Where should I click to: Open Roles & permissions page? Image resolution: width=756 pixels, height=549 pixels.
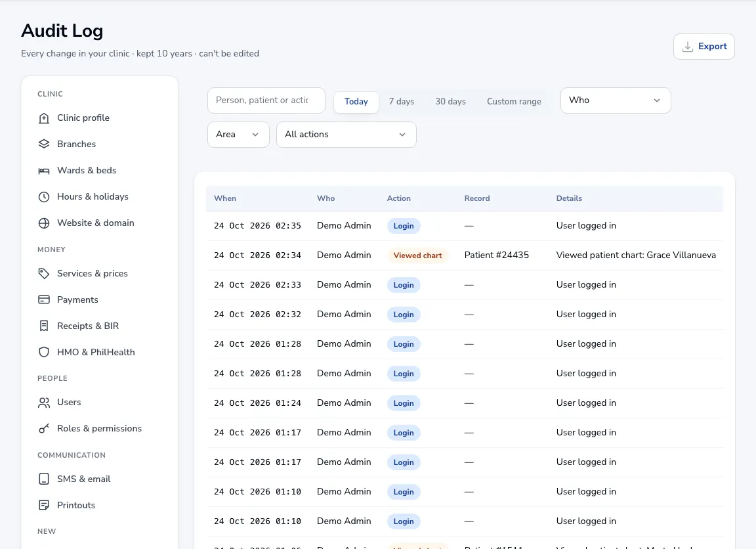[99, 428]
